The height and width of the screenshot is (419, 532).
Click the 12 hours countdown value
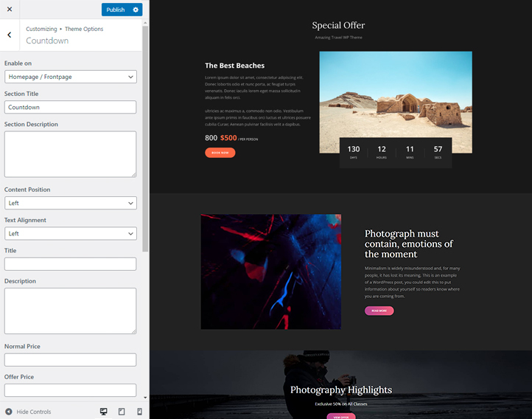point(382,149)
